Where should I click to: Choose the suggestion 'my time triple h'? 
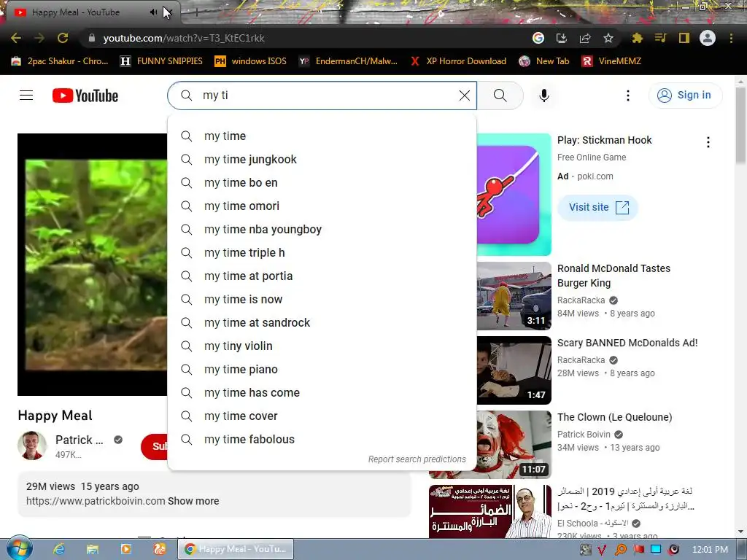pyautogui.click(x=322, y=252)
